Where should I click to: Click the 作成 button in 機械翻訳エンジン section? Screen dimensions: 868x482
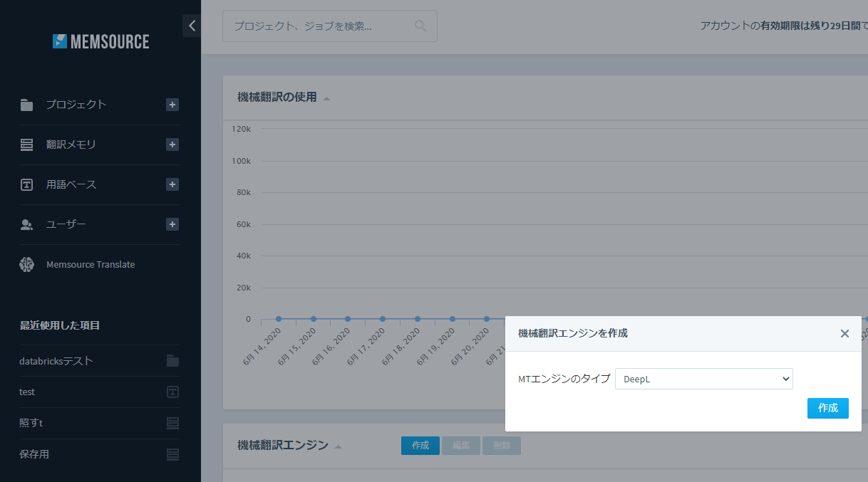pos(420,446)
